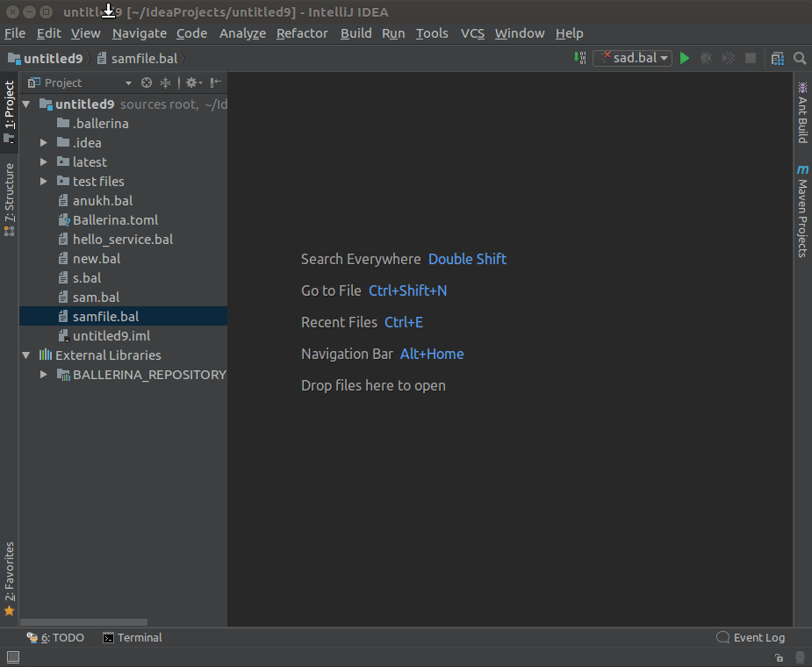The image size is (812, 667).
Task: Click the Project panel horizontal scrollbar
Action: tap(84, 622)
